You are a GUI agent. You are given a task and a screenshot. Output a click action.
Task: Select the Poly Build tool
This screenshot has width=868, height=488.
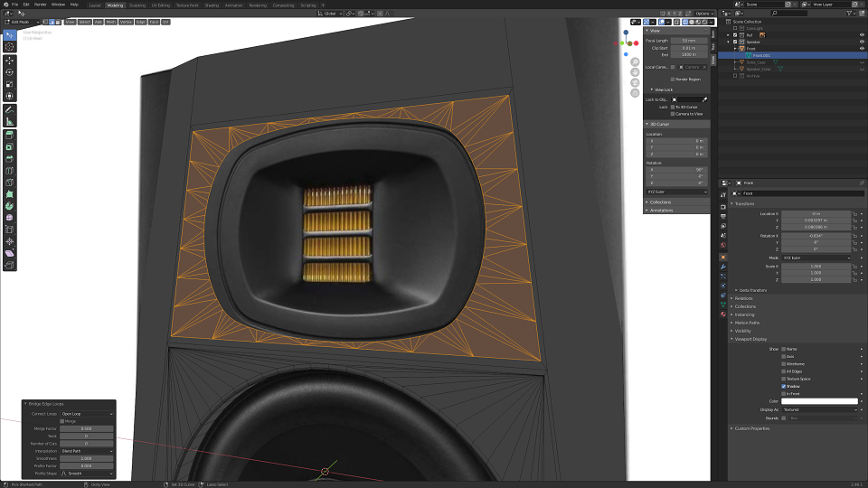9,194
